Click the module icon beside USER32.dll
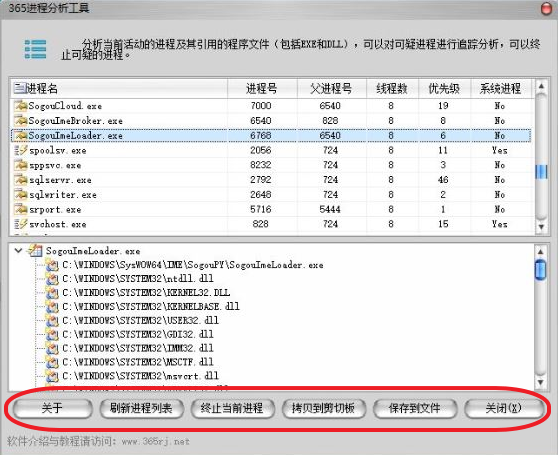558x455 pixels. pyautogui.click(x=52, y=320)
